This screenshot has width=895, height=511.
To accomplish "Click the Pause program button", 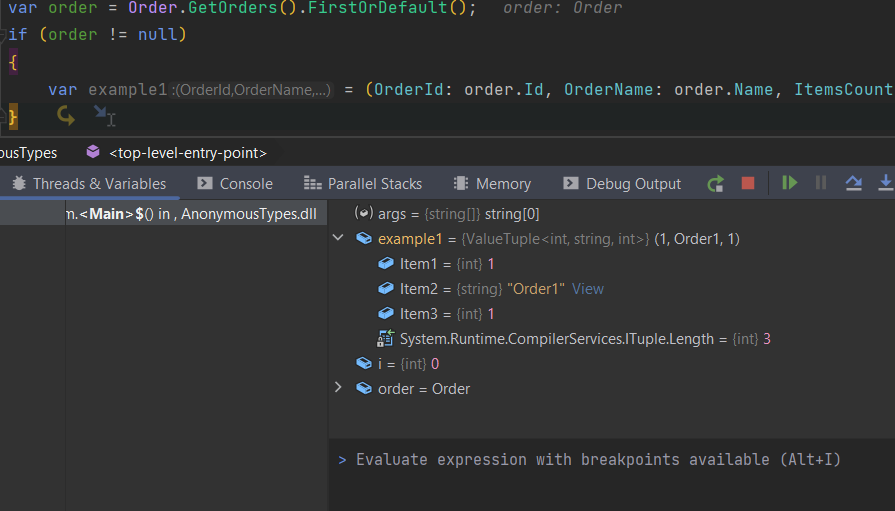I will pyautogui.click(x=821, y=183).
